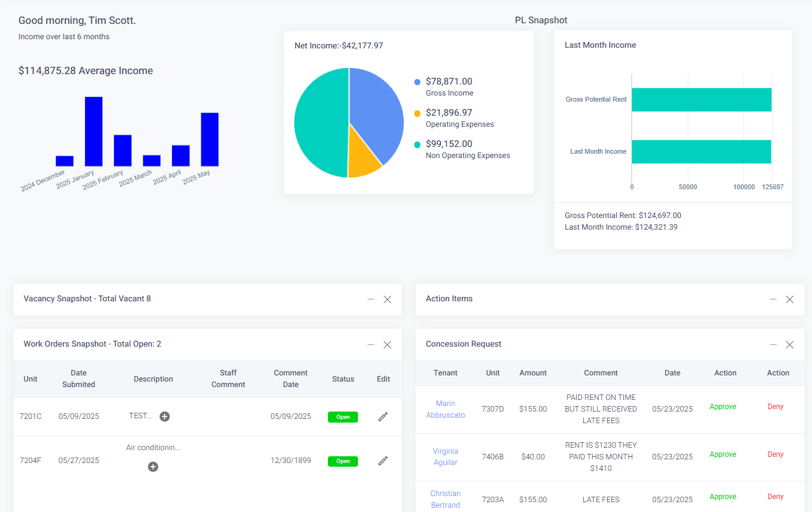Dismiss the Vacancy Snapshot widget
Screen dimensions: 812x512
387,299
